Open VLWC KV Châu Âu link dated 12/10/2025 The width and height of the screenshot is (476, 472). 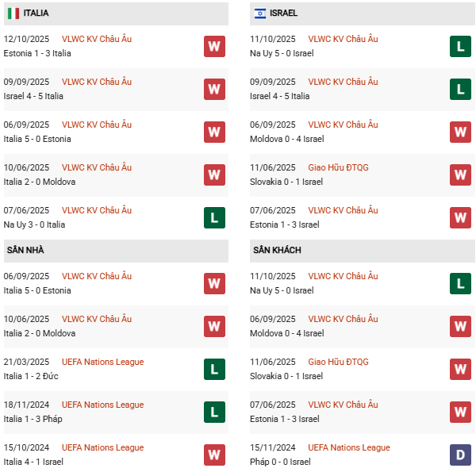click(97, 39)
